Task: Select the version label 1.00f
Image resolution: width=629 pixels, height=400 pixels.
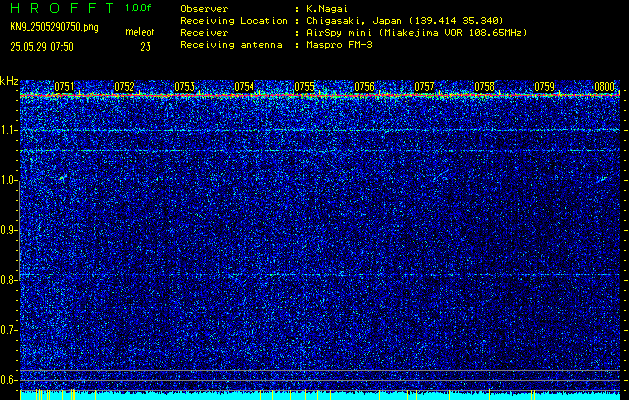Action: click(x=138, y=8)
